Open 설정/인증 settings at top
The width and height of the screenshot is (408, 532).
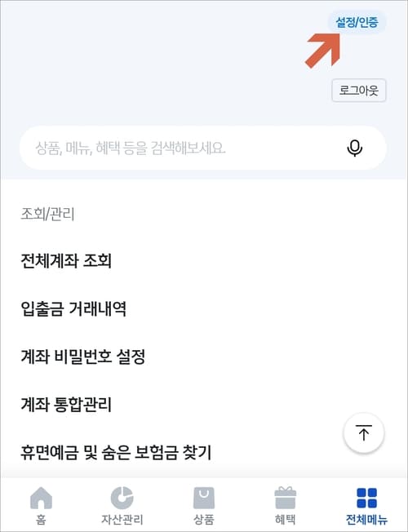(x=357, y=22)
